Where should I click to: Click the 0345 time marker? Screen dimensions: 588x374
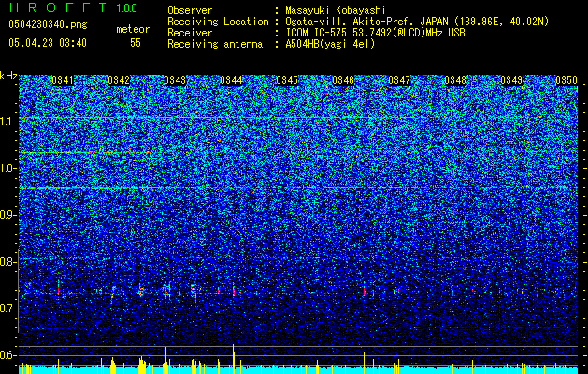287,80
